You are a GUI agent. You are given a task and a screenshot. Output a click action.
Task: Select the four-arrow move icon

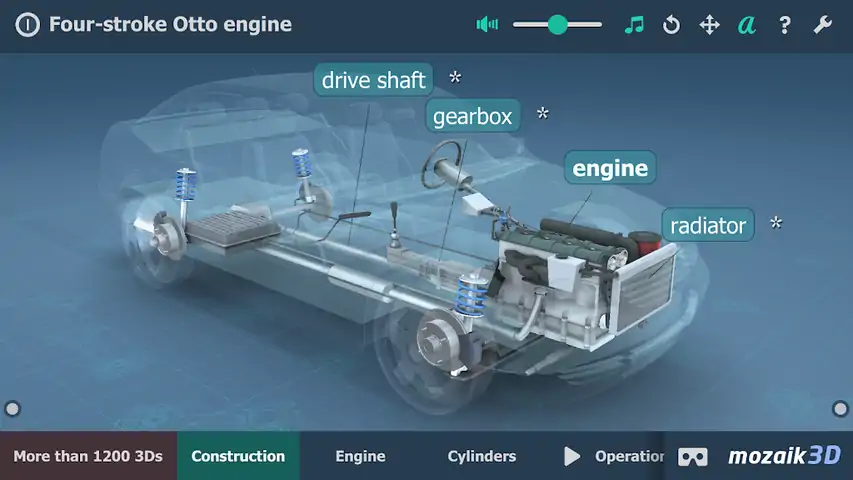pyautogui.click(x=709, y=25)
